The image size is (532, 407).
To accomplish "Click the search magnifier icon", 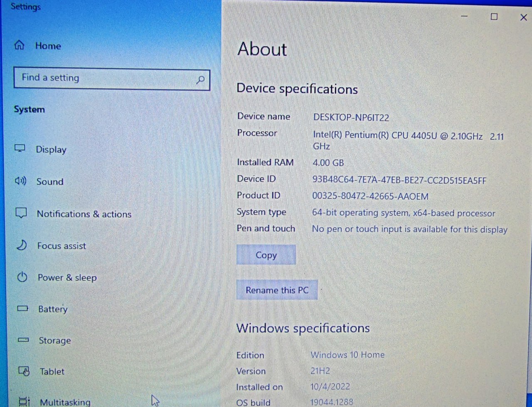I will 200,79.
